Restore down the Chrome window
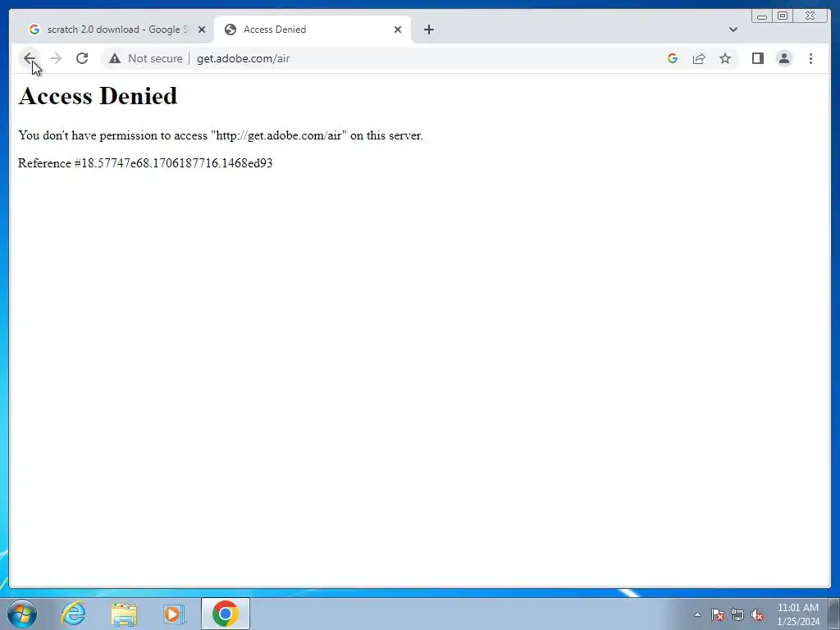 click(783, 16)
